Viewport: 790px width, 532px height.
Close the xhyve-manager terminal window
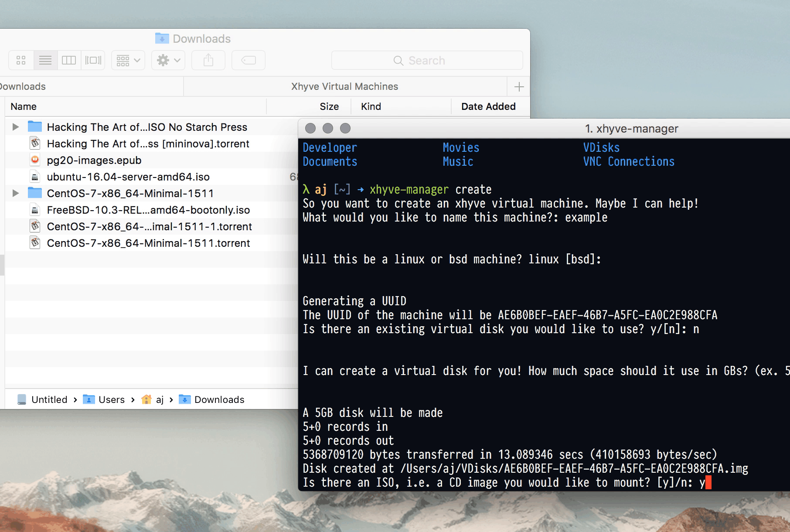[310, 128]
